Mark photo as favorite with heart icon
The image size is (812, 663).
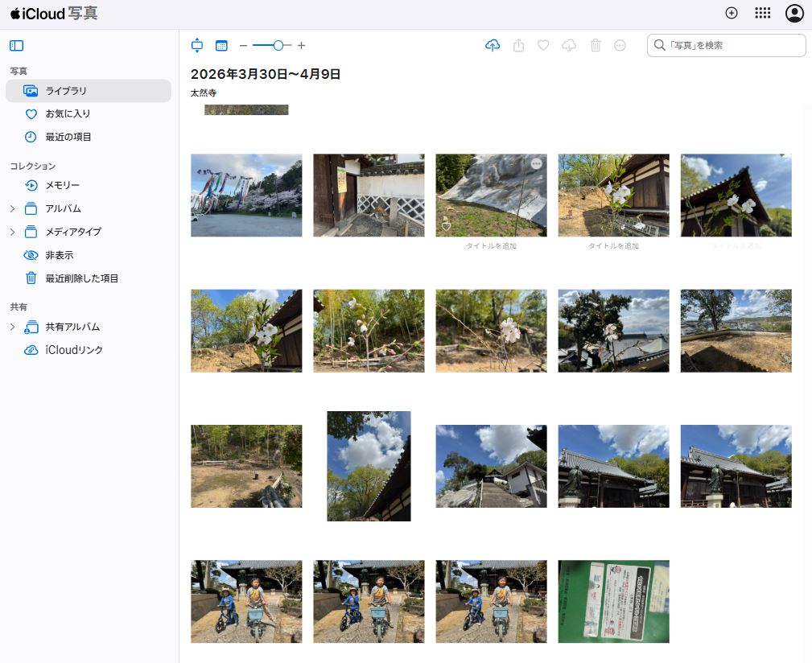[543, 46]
